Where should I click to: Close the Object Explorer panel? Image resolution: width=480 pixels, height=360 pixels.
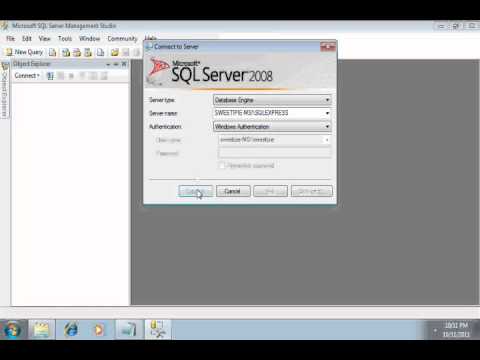coord(124,64)
